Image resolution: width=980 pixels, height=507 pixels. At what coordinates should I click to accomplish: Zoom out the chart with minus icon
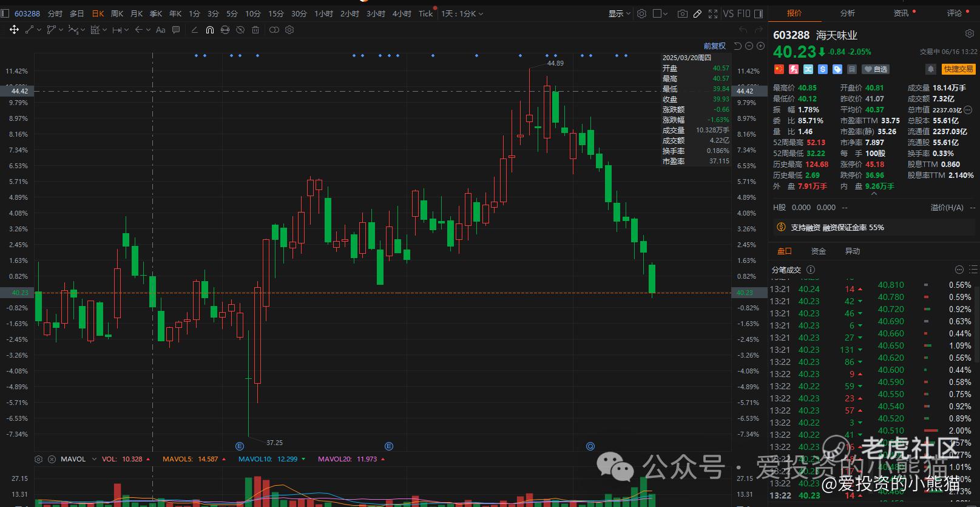(x=749, y=46)
